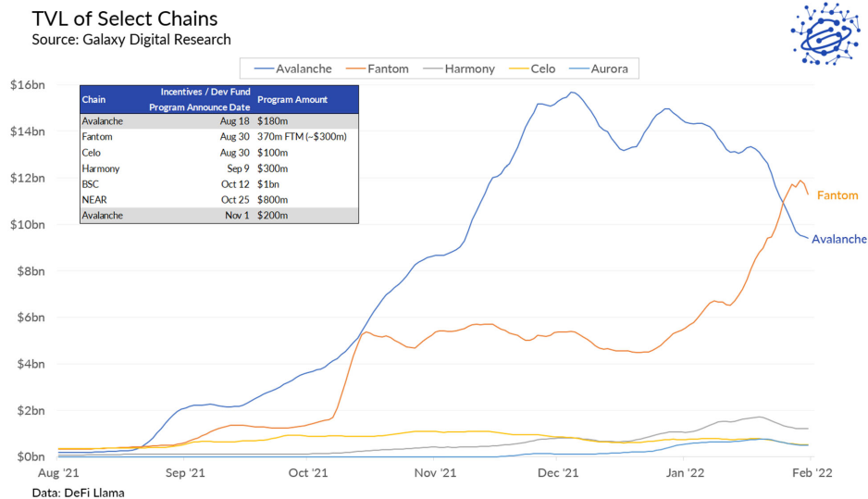The image size is (868, 499).
Task: Click the Source: Galaxy Digital Research subtitle
Action: [130, 40]
